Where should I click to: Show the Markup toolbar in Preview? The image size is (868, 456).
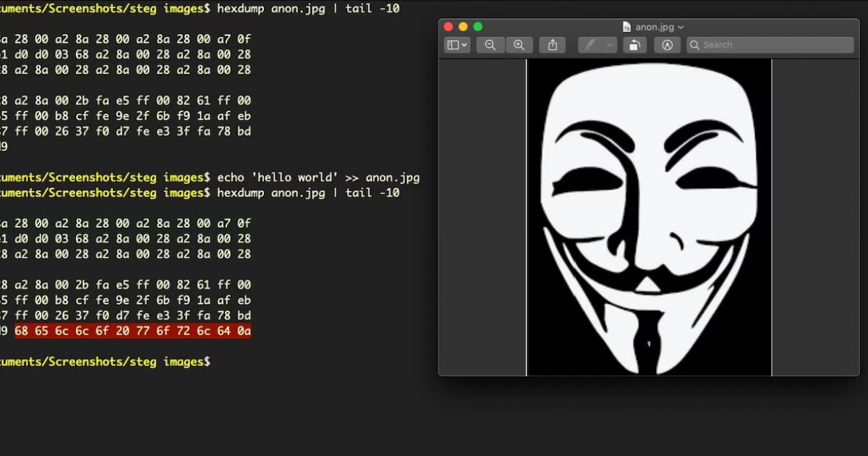[x=667, y=45]
